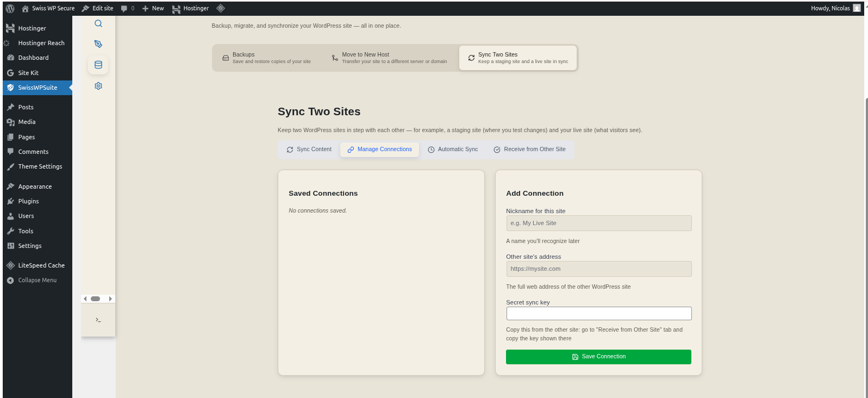Switch to Move to New Host tab

coord(389,58)
